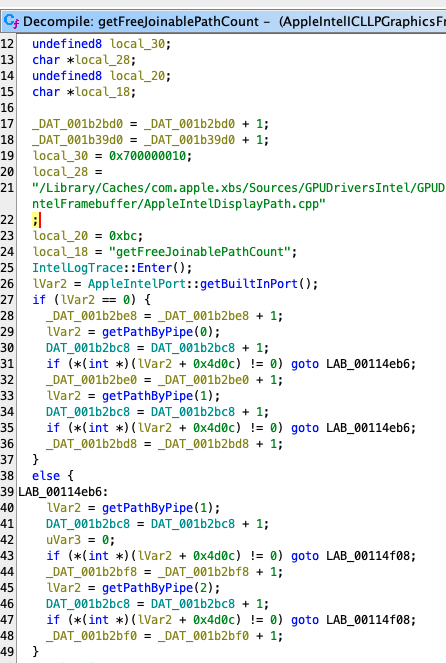Click char *local_28 declaration on line 13
Screen dimensions: 446x663
[84, 60]
